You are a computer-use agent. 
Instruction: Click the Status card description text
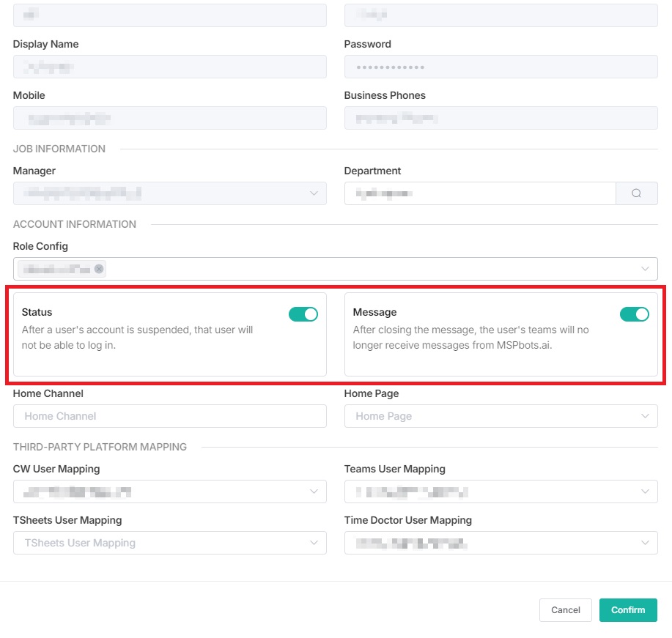137,338
